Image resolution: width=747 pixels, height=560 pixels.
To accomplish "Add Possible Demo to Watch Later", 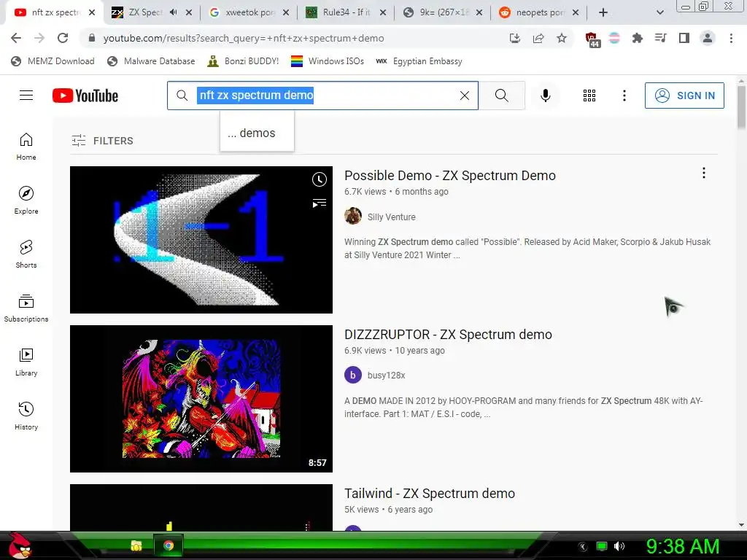I will pyautogui.click(x=320, y=179).
